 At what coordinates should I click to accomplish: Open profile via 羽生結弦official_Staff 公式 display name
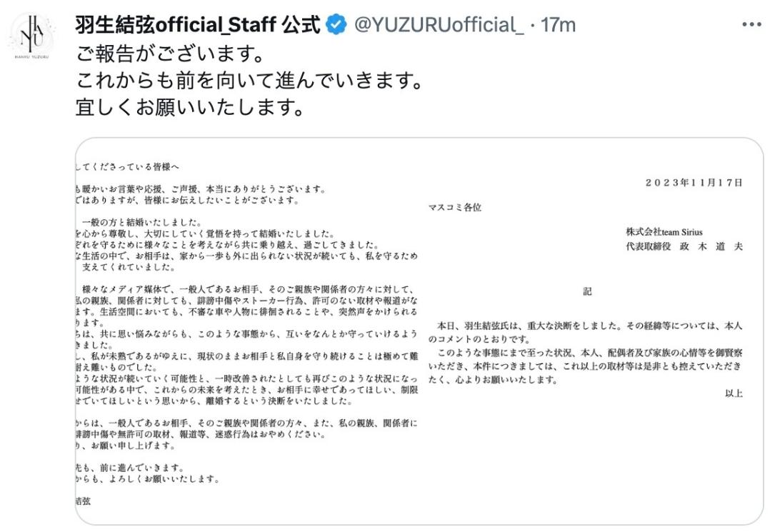[197, 24]
